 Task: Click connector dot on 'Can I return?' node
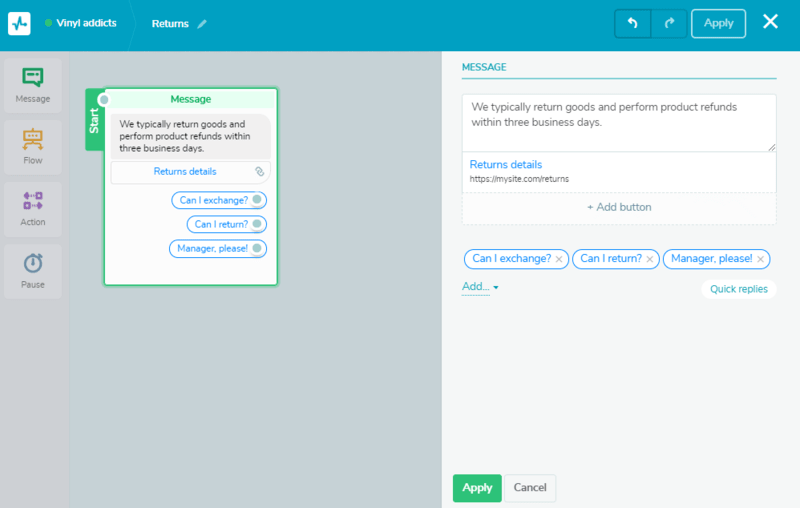[x=257, y=223]
